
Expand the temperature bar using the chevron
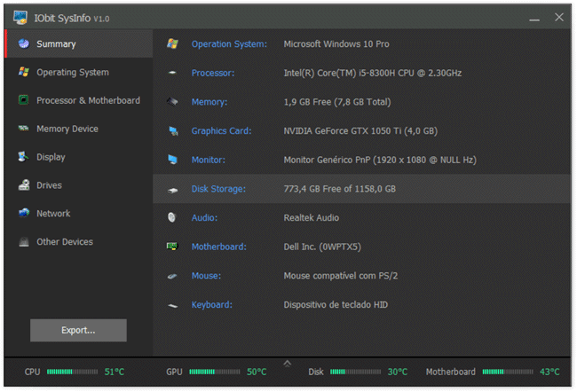click(287, 363)
